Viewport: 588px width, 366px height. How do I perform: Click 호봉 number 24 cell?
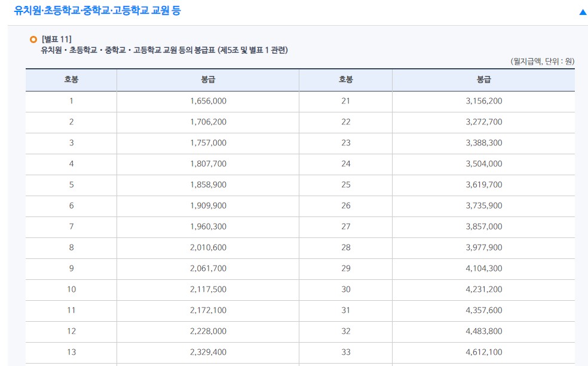pos(346,164)
